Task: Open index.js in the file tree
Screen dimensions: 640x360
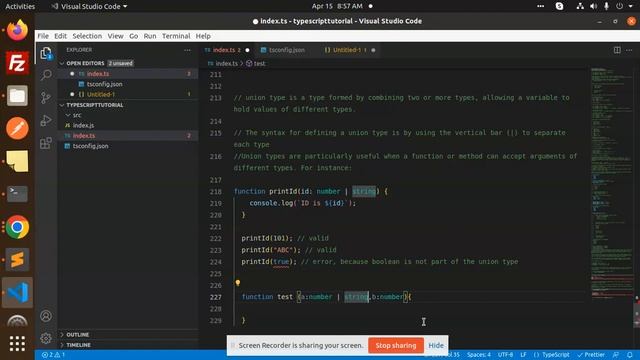Action: [129, 125]
